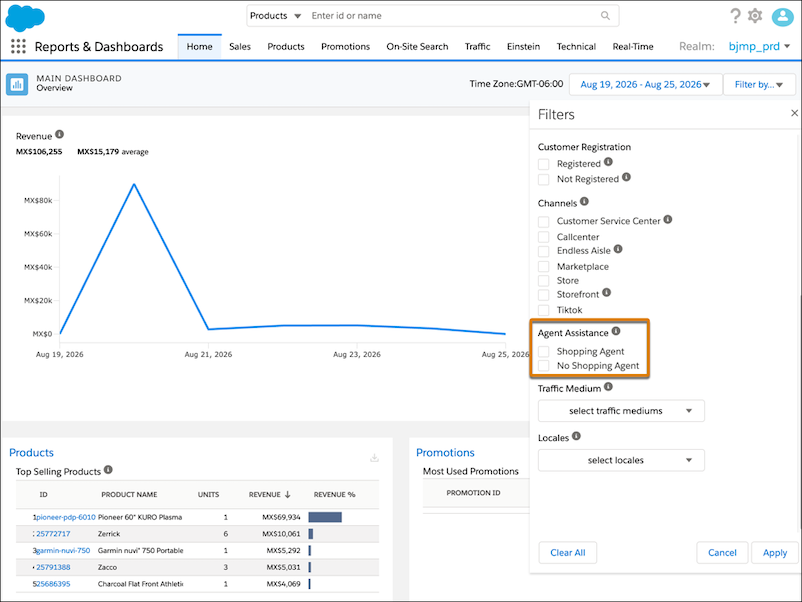Focus the Enter id or name field
This screenshot has height=602, width=802.
pyautogui.click(x=453, y=16)
